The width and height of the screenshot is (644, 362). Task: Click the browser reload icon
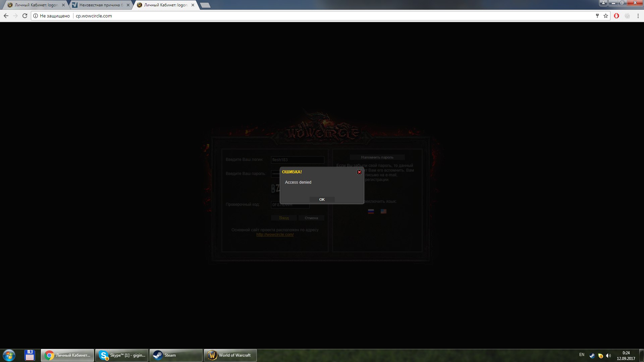pyautogui.click(x=25, y=16)
